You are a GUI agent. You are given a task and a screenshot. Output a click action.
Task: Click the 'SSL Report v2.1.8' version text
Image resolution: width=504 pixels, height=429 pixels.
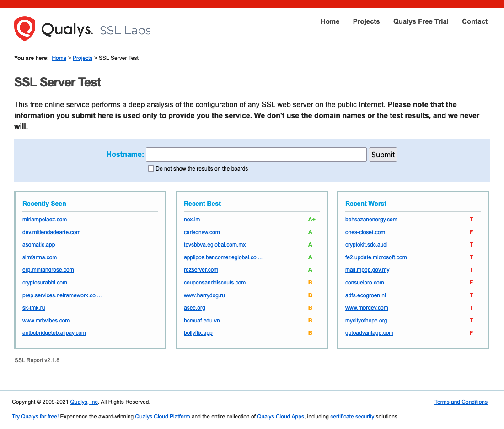coord(37,360)
